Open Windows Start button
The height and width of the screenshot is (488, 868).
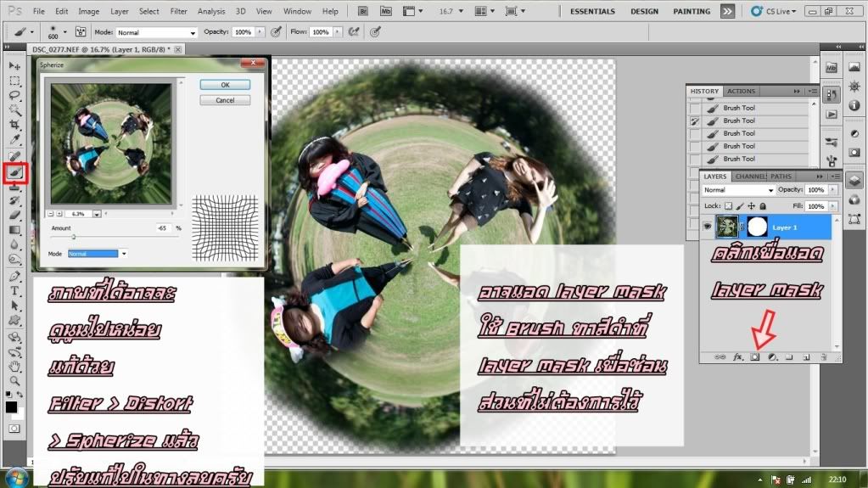tap(16, 478)
